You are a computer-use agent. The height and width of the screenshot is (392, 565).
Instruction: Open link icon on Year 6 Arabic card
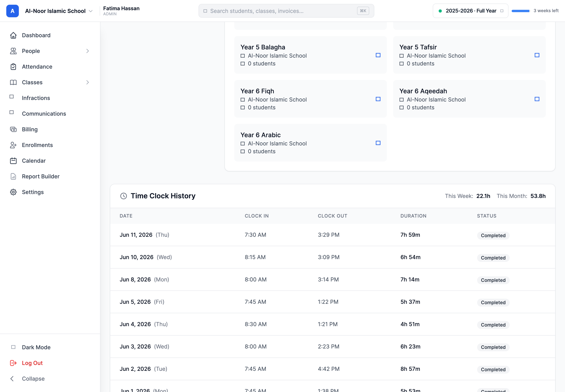378,143
